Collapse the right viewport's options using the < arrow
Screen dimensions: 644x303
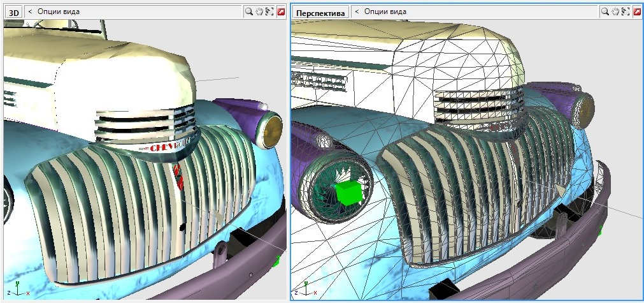tap(358, 11)
